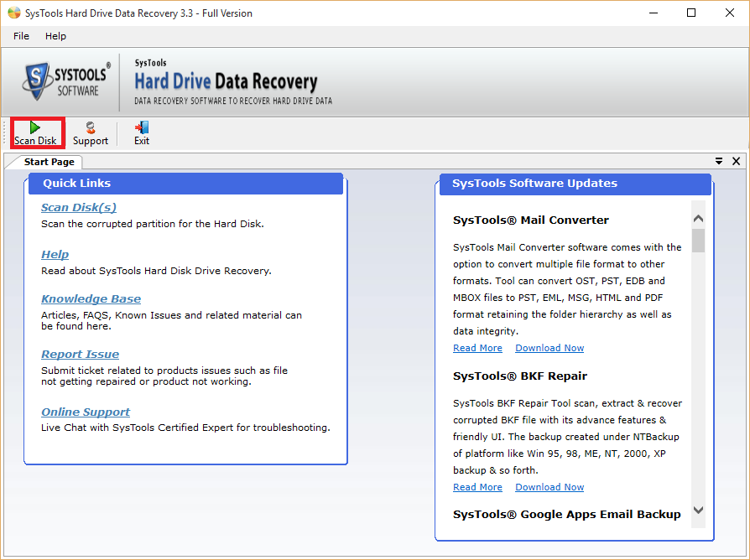This screenshot has width=750, height=560.
Task: Click the application icon in the title bar
Action: 14,13
